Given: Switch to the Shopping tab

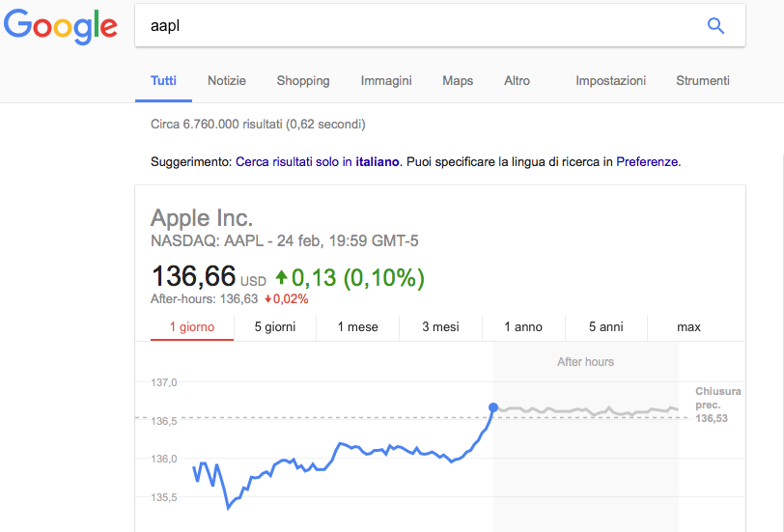Looking at the screenshot, I should pyautogui.click(x=303, y=81).
